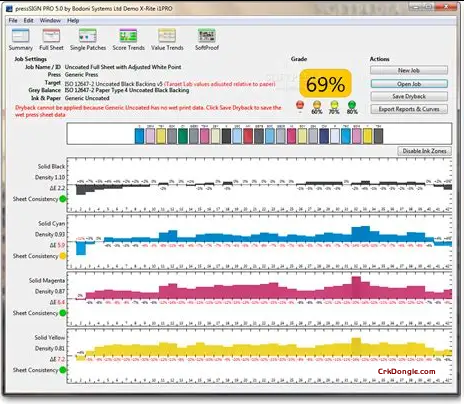Click Solid Cyan ΔE 5.0 value
The image size is (464, 404).
pos(57,245)
